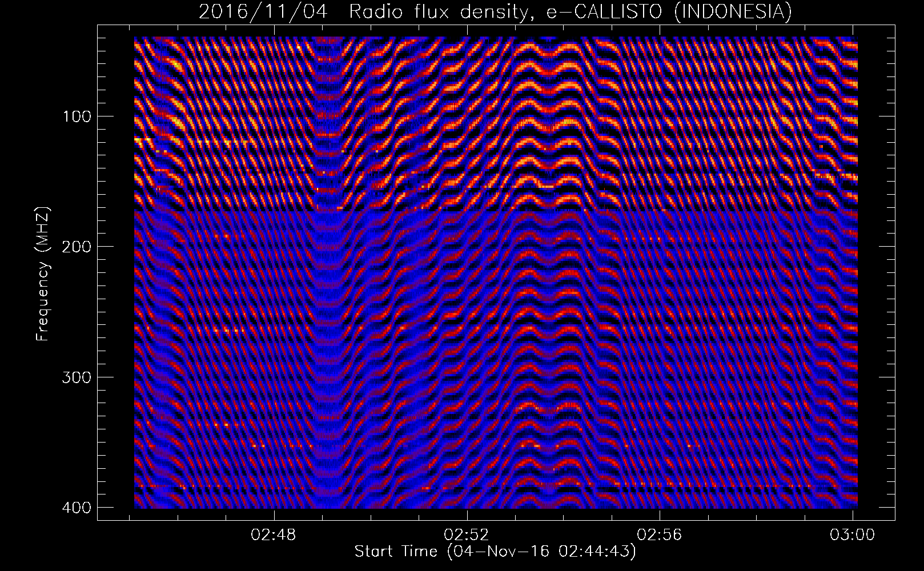Screen dimensions: 924x571
Task: Click the 200 frequency tick label
Action: point(76,247)
